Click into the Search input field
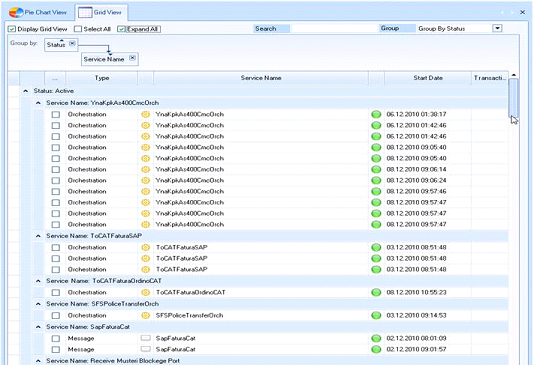Viewport: 533px width, 365px height. coord(334,29)
